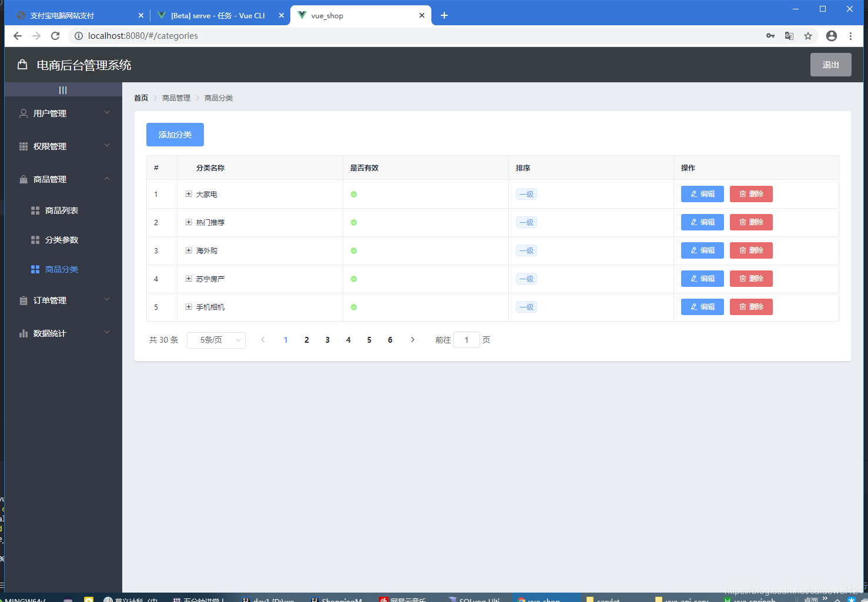Viewport: 868px width, 602px height.
Task: Expand the 权限管理 sidebar menu
Action: tap(63, 146)
